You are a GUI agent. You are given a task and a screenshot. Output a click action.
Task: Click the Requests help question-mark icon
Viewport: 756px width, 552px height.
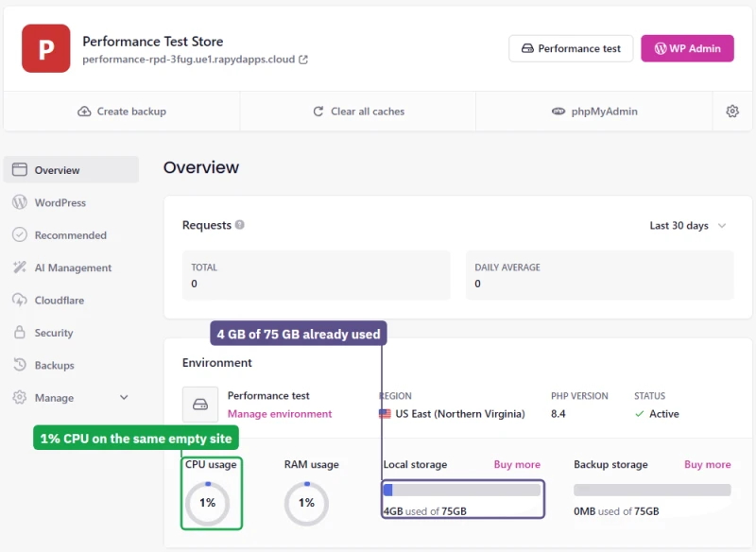240,225
